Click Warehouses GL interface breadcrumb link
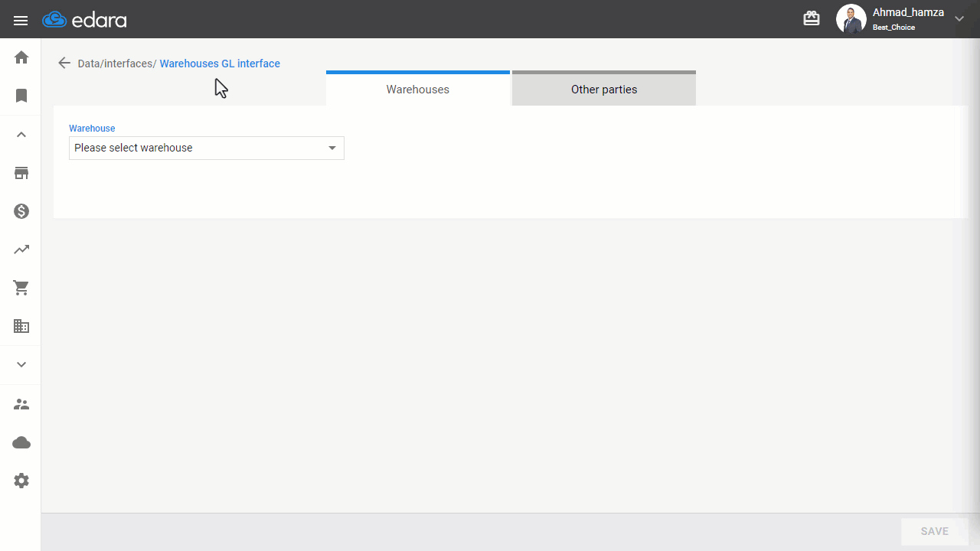The width and height of the screenshot is (980, 551). (x=220, y=64)
